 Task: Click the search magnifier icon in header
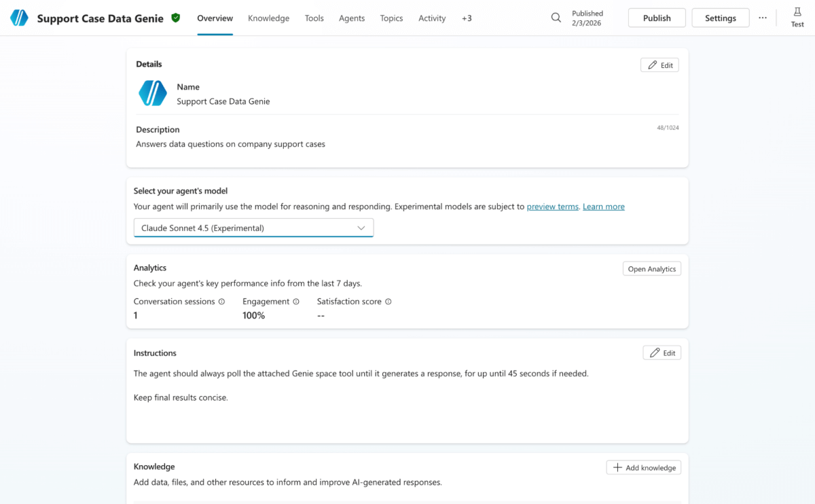click(556, 18)
